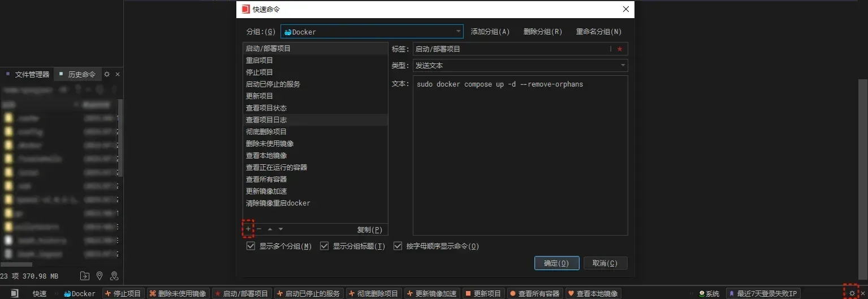Select 查看项目日志 in command list
The image size is (868, 299).
click(x=266, y=119)
